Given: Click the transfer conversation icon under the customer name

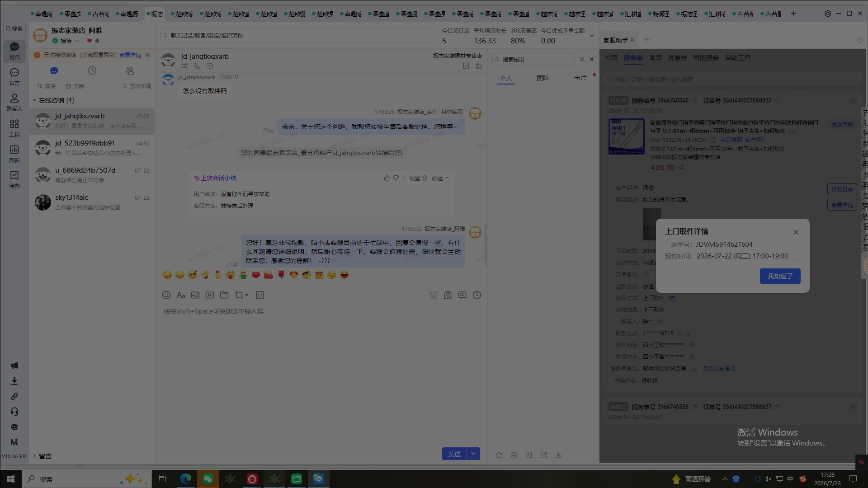Looking at the screenshot, I should point(184,66).
